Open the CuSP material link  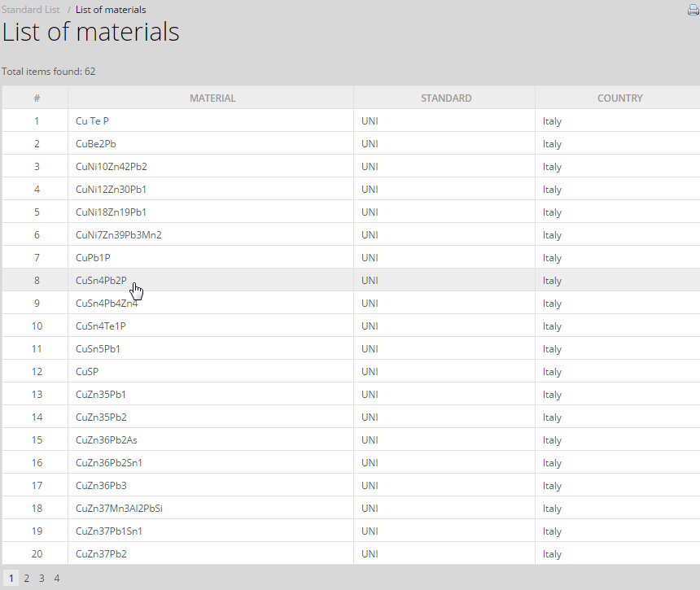(x=87, y=372)
